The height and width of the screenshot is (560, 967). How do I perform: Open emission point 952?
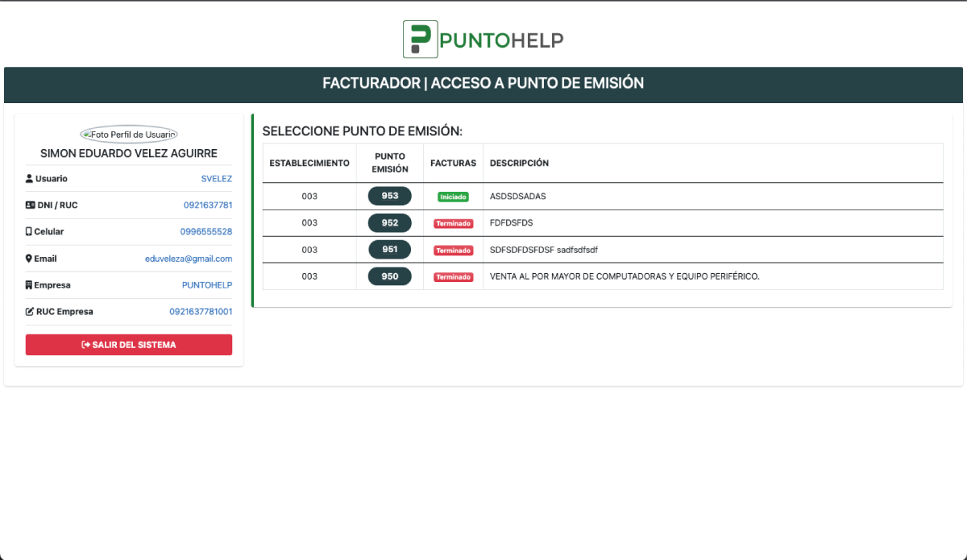[x=390, y=223]
